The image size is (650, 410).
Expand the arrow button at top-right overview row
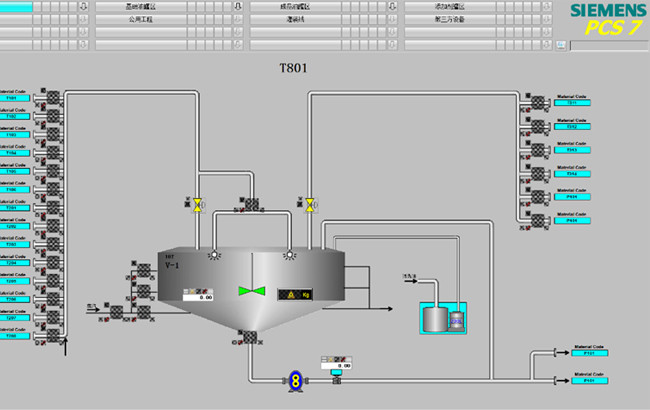coord(548,6)
